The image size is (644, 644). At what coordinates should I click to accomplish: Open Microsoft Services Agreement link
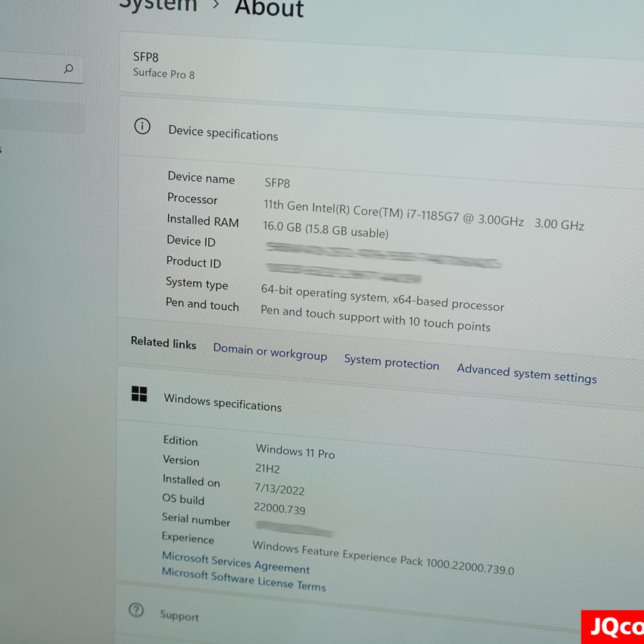point(235,562)
